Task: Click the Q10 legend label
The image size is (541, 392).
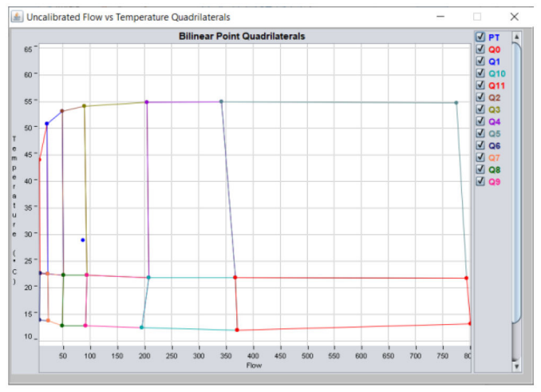Action: [497, 73]
